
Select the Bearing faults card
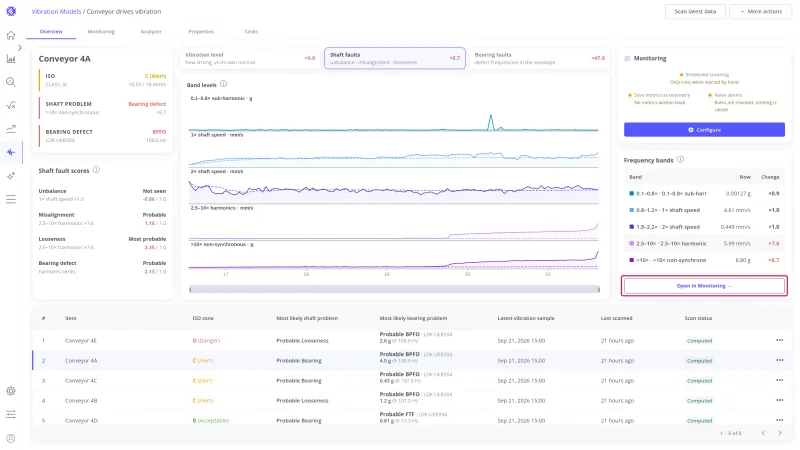pyautogui.click(x=540, y=58)
